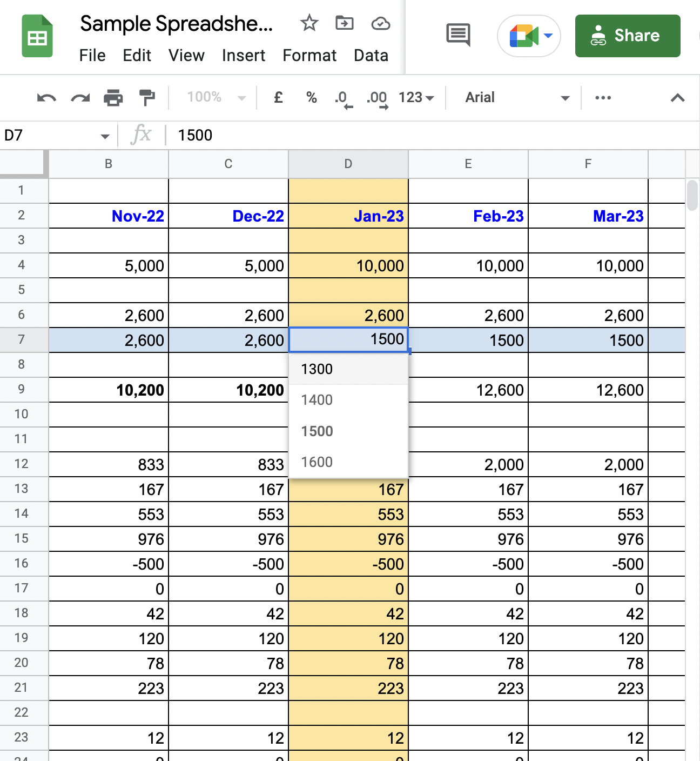Click the redo arrow icon
The height and width of the screenshot is (761, 700).
click(x=80, y=98)
